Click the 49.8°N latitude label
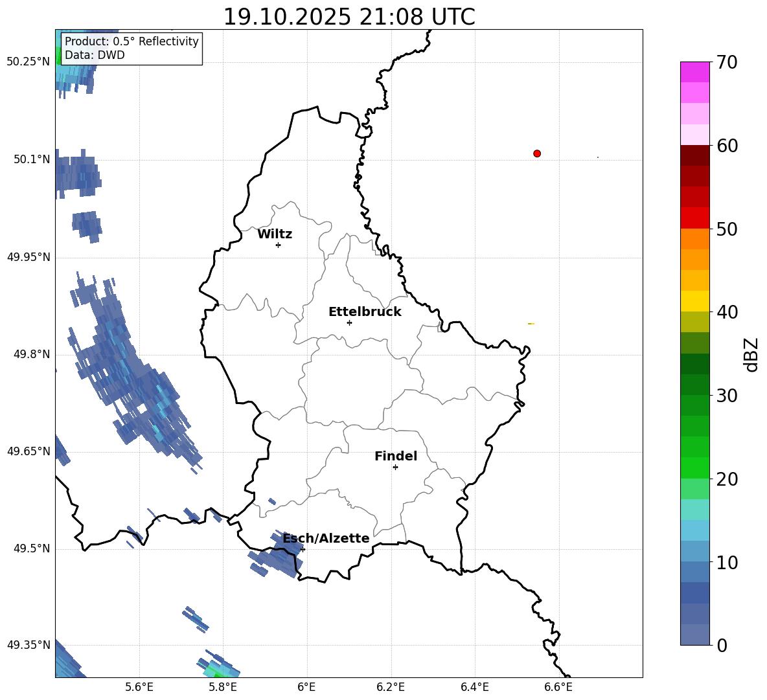 (x=32, y=354)
